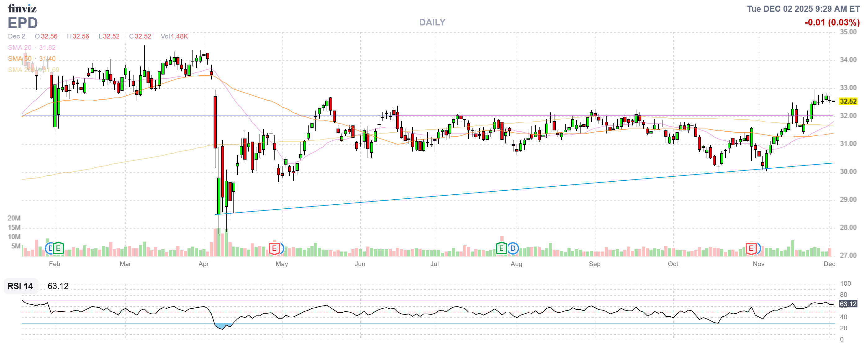This screenshot has width=868, height=349.
Task: Select the blue August dividend marker
Action: tap(513, 249)
